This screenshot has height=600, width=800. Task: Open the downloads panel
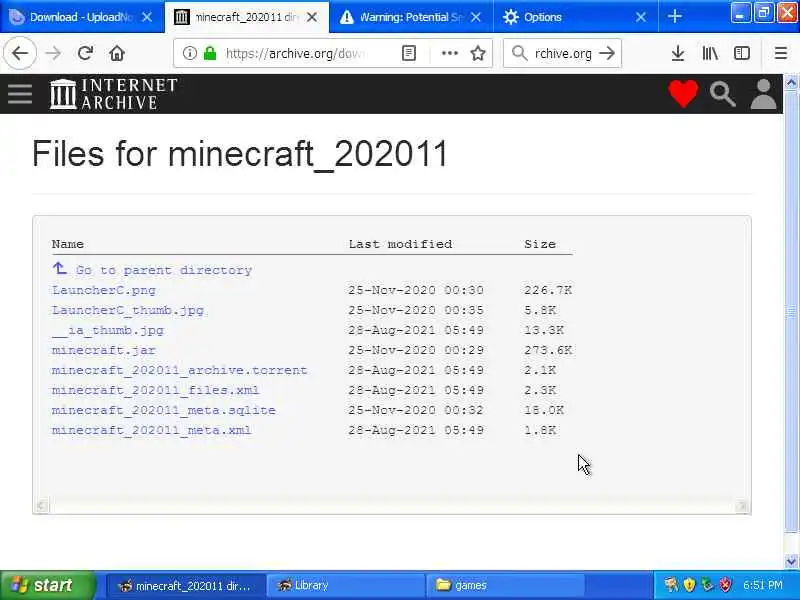click(x=678, y=53)
